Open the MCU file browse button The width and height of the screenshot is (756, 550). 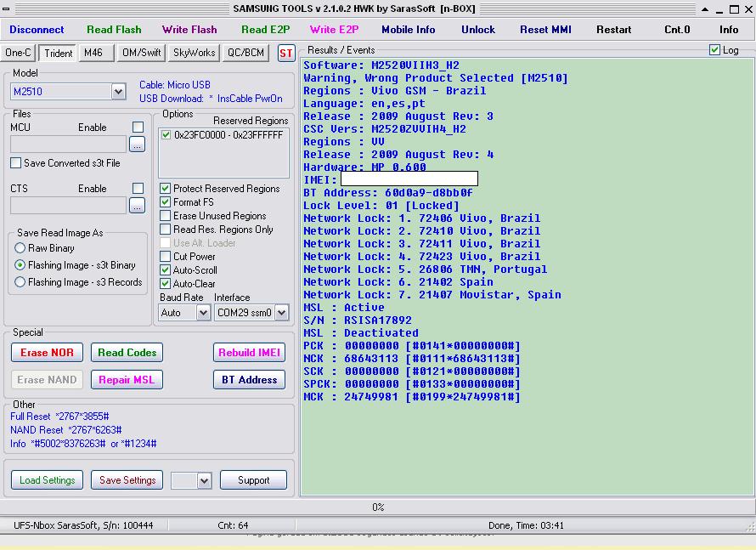(138, 144)
